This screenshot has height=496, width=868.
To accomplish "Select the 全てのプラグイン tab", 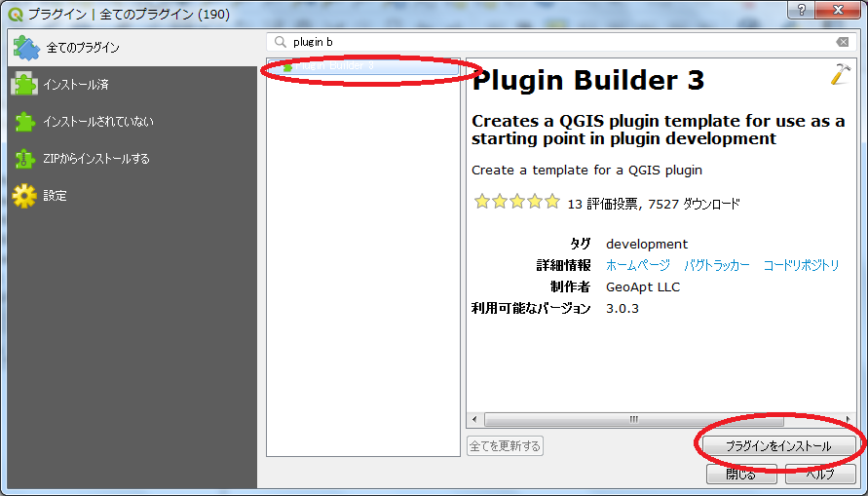I will click(132, 48).
